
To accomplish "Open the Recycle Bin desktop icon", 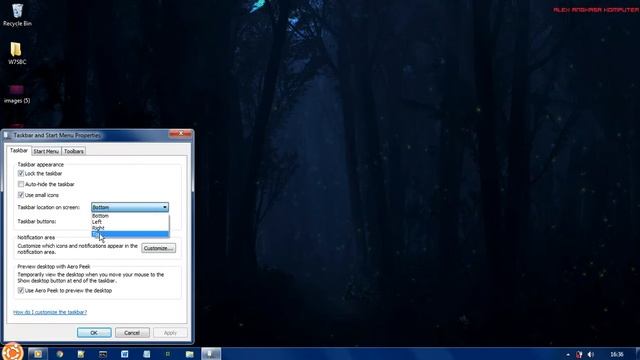I will 17,15.
